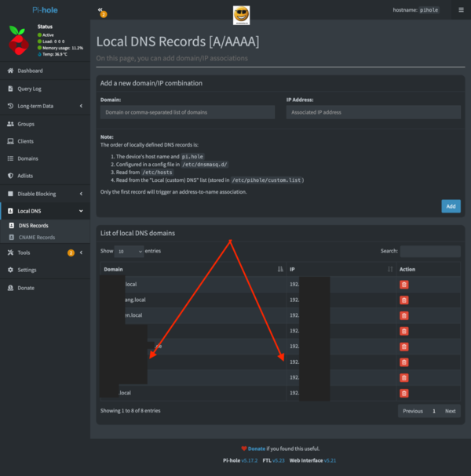Image resolution: width=471 pixels, height=476 pixels.
Task: Focus the Domain input field
Action: (188, 112)
